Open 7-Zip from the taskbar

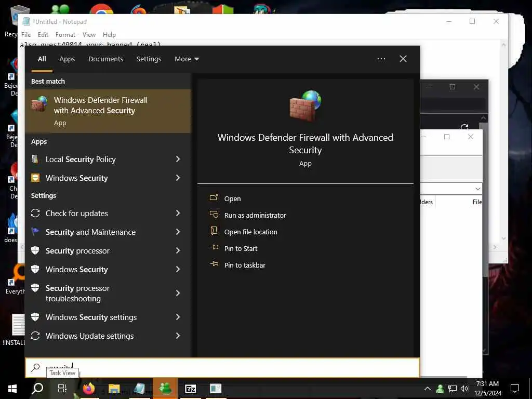click(x=190, y=389)
